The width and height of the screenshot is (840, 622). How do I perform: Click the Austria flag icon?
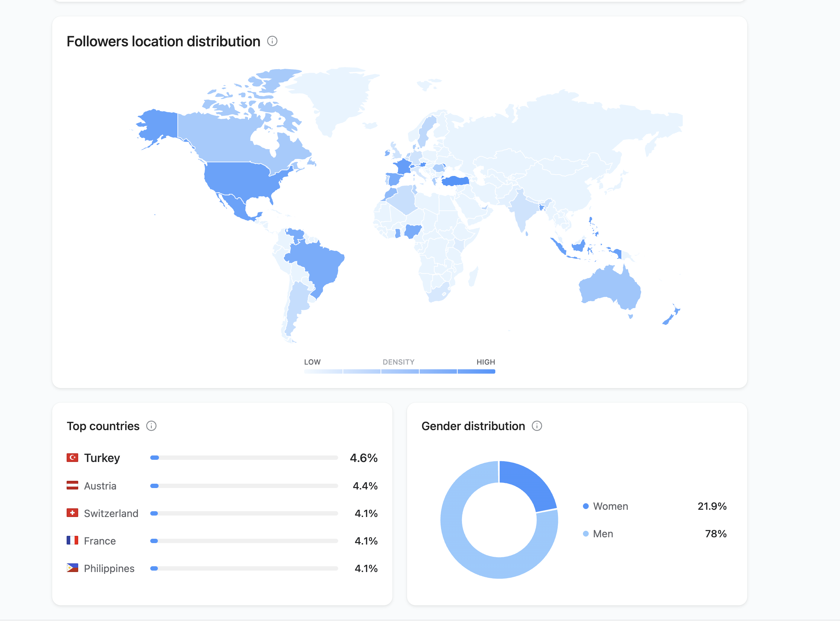click(x=72, y=485)
